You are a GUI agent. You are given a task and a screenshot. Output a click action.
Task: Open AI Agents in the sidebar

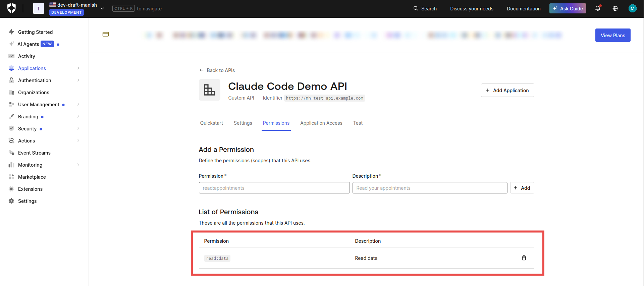pos(28,44)
